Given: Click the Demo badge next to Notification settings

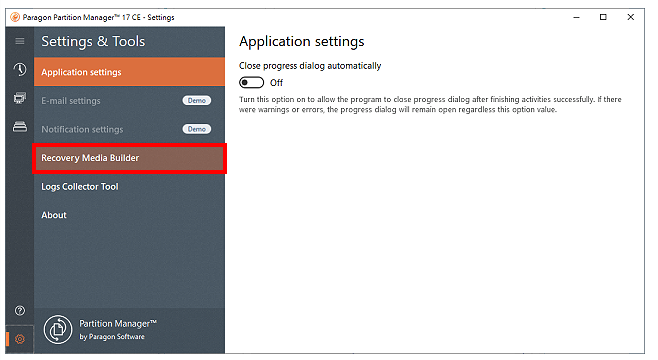Looking at the screenshot, I should click(x=197, y=129).
